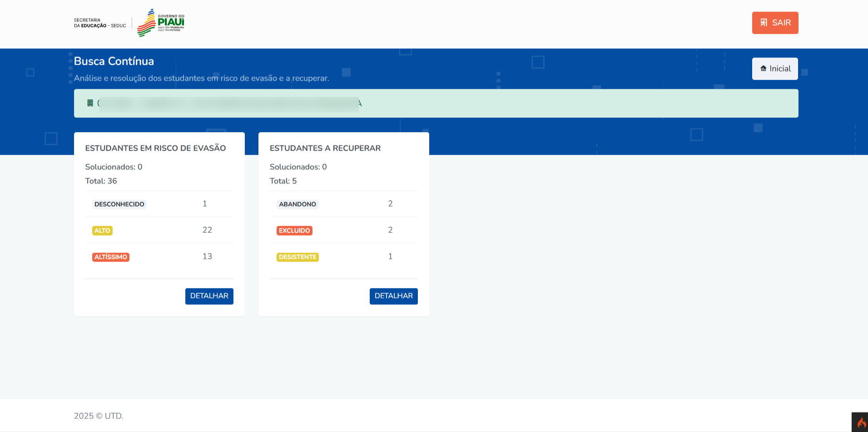Click the building icon in the green banner
This screenshot has width=868, height=432.
pos(90,103)
